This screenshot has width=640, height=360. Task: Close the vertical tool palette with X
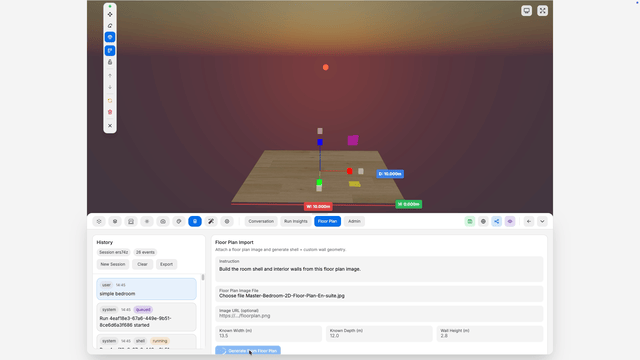point(110,126)
